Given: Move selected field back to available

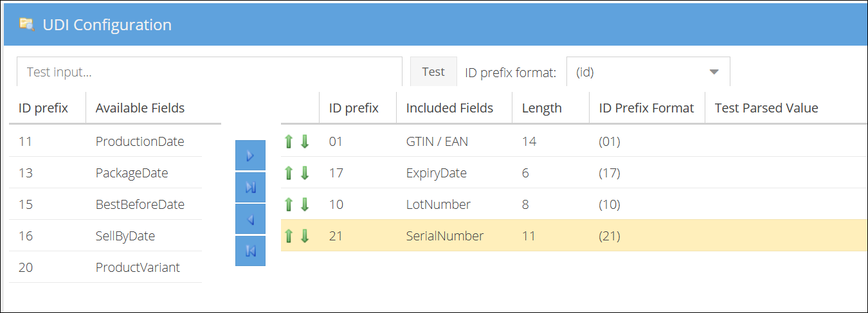Looking at the screenshot, I should (x=250, y=219).
